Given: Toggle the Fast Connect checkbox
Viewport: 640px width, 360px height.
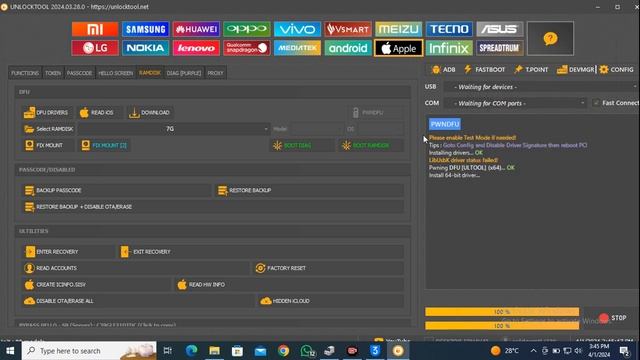Looking at the screenshot, I should 596,103.
